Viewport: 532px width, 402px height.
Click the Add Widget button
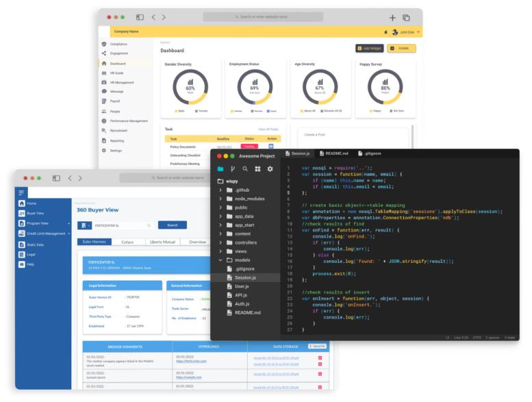369,48
